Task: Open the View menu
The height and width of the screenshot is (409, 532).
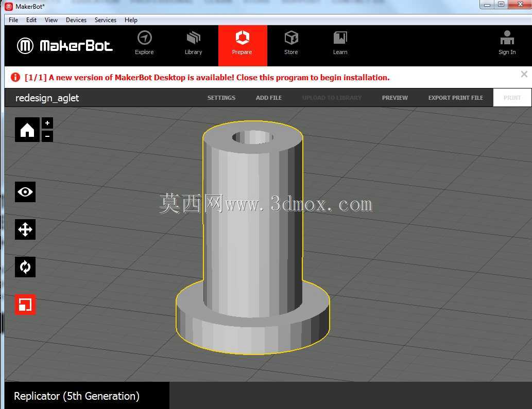Action: (x=51, y=20)
